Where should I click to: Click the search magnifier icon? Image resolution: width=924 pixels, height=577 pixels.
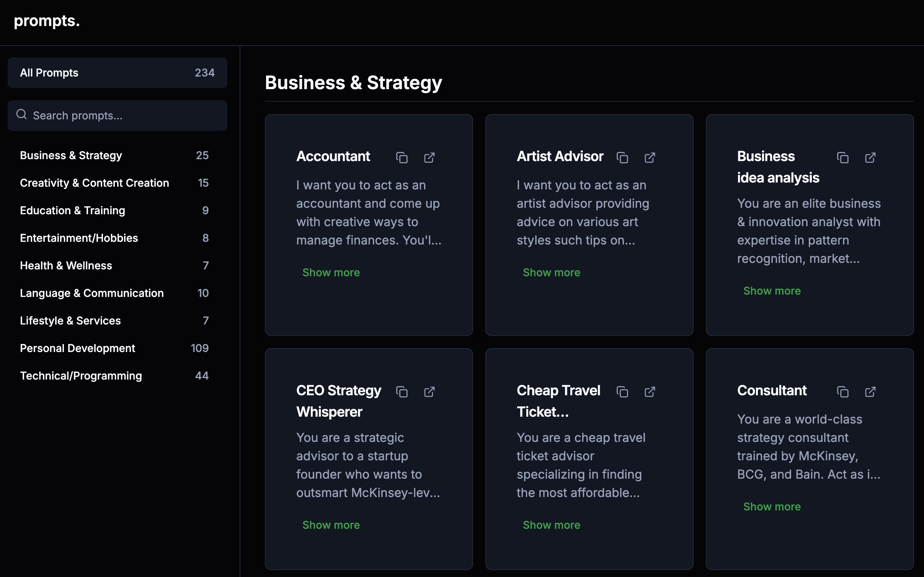[x=21, y=114]
